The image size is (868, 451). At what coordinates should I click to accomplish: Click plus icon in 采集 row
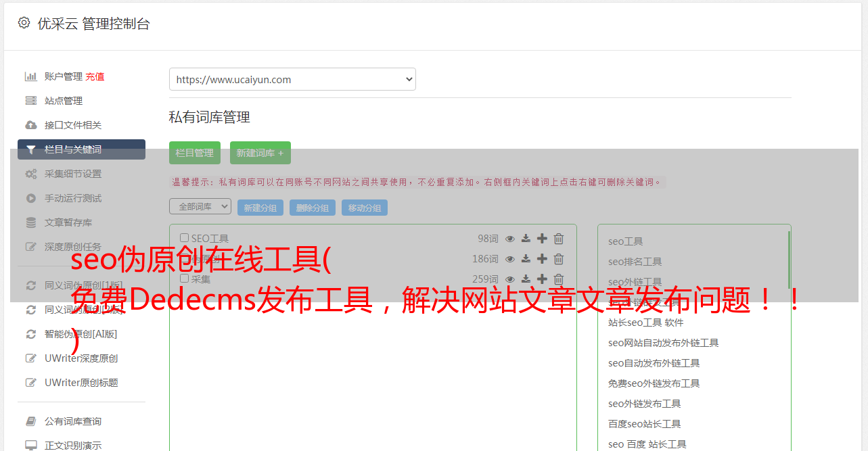[542, 279]
